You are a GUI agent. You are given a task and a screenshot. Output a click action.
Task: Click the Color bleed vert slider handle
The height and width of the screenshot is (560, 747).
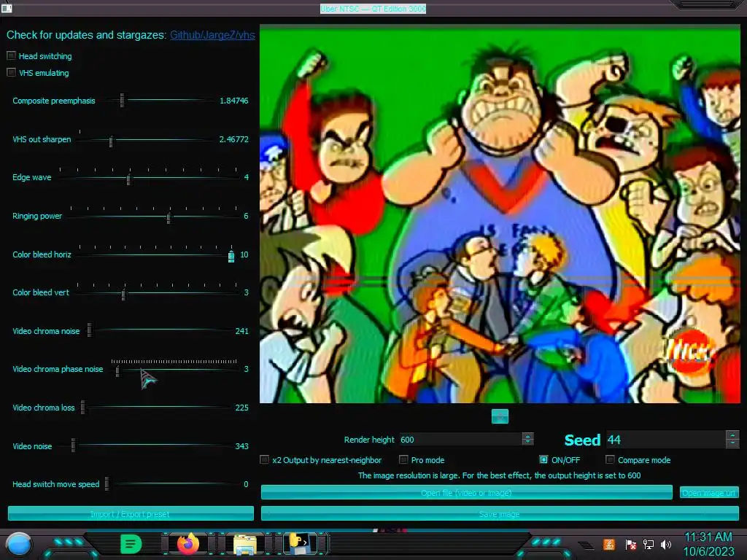pyautogui.click(x=124, y=295)
